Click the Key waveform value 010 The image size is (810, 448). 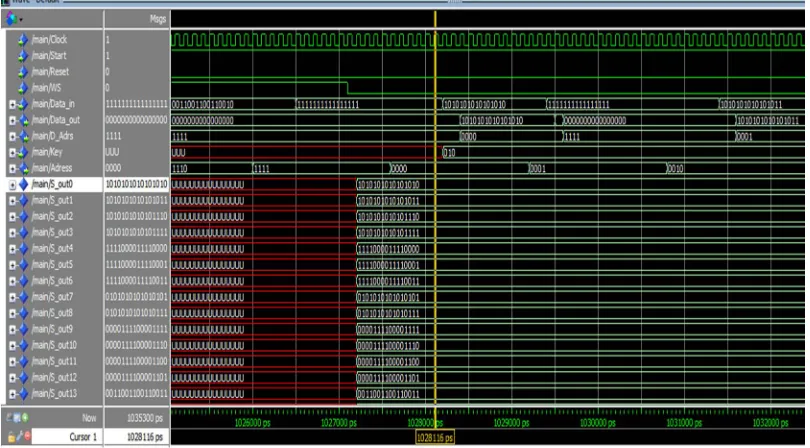449,153
